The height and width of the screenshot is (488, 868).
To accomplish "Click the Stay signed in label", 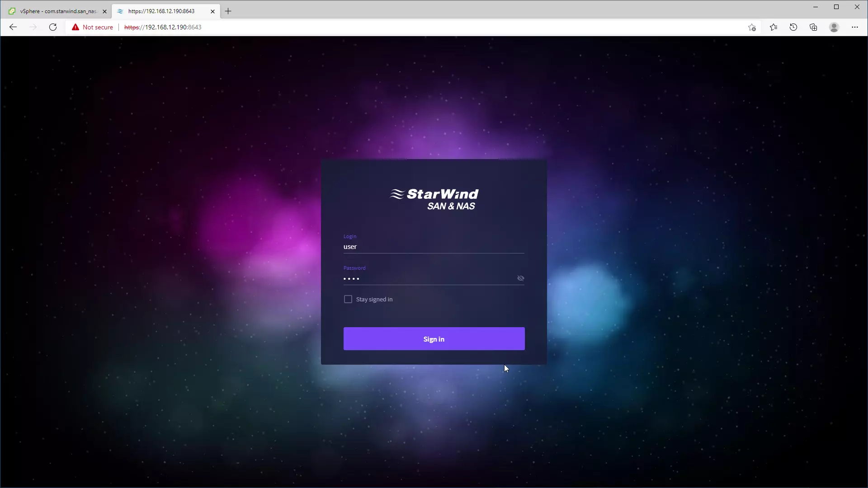I will pyautogui.click(x=374, y=300).
